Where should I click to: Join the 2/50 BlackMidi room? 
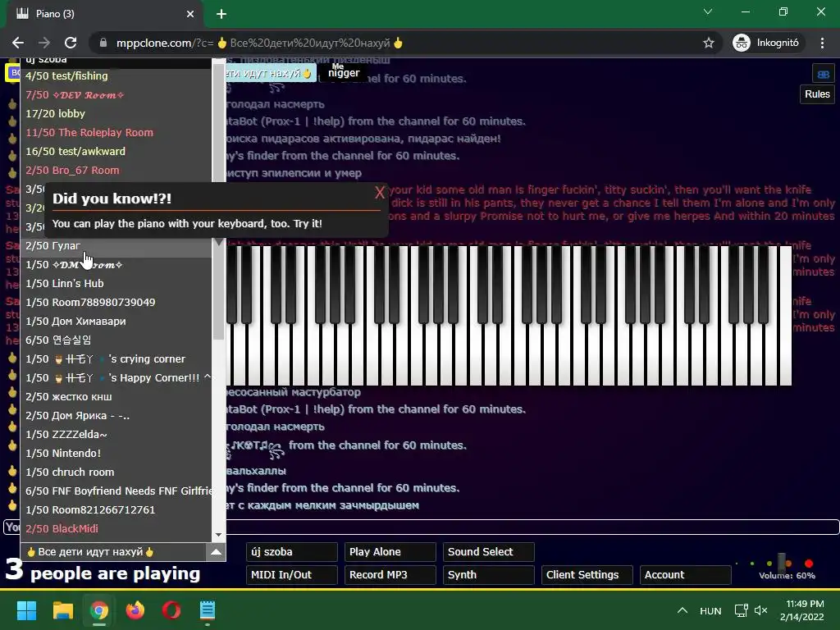116,529
